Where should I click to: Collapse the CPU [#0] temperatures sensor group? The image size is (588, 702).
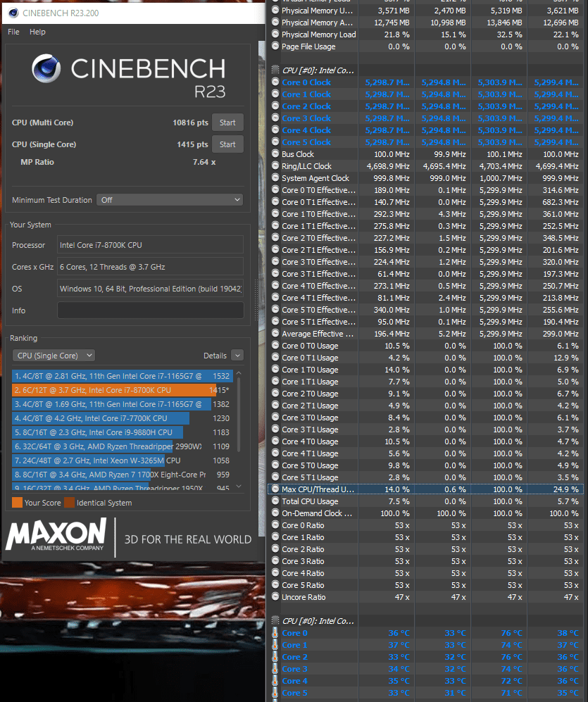pyautogui.click(x=275, y=621)
